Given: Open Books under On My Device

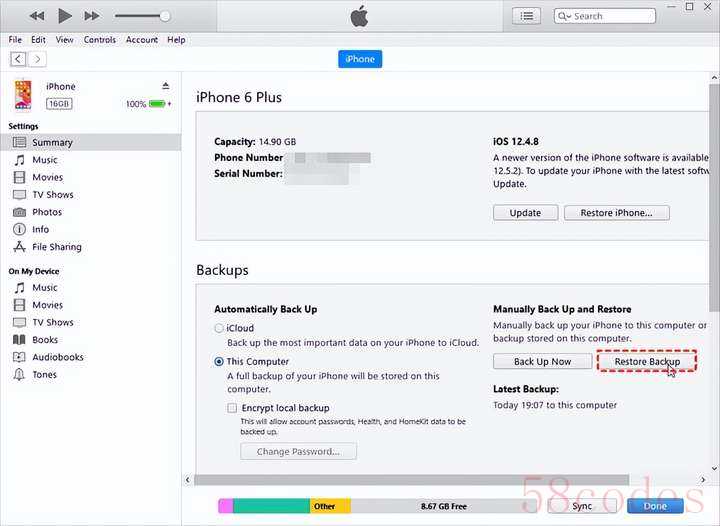Looking at the screenshot, I should (x=45, y=340).
